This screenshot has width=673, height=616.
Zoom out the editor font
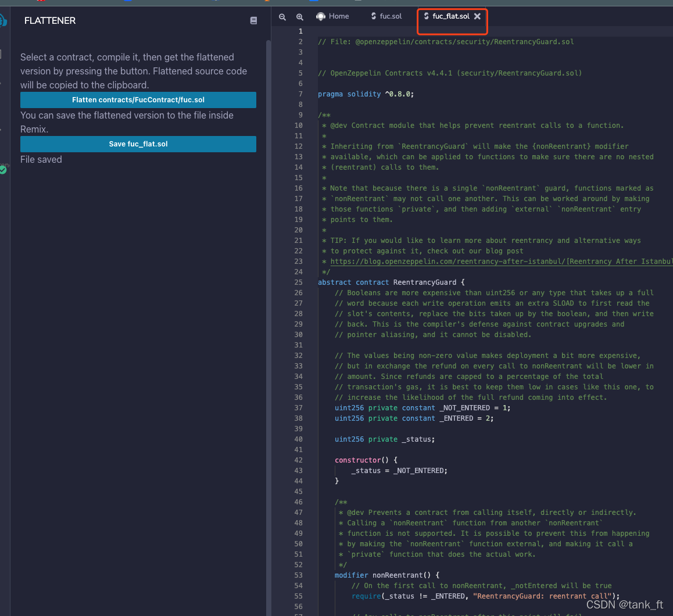(x=282, y=17)
